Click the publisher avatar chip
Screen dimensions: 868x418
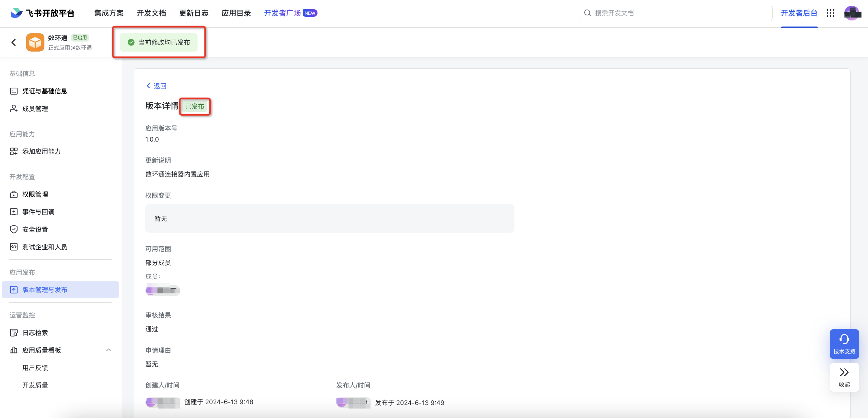[x=354, y=402]
